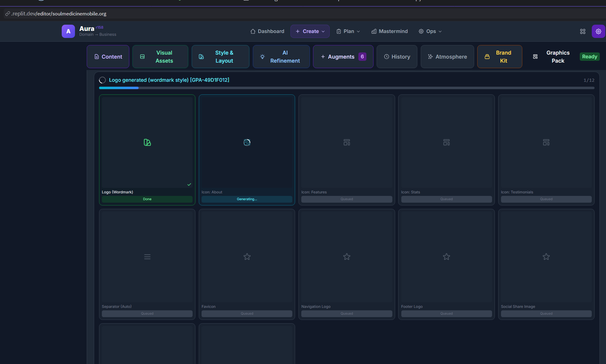The width and height of the screenshot is (606, 364).
Task: Click the Separator lines icon
Action: 147,257
